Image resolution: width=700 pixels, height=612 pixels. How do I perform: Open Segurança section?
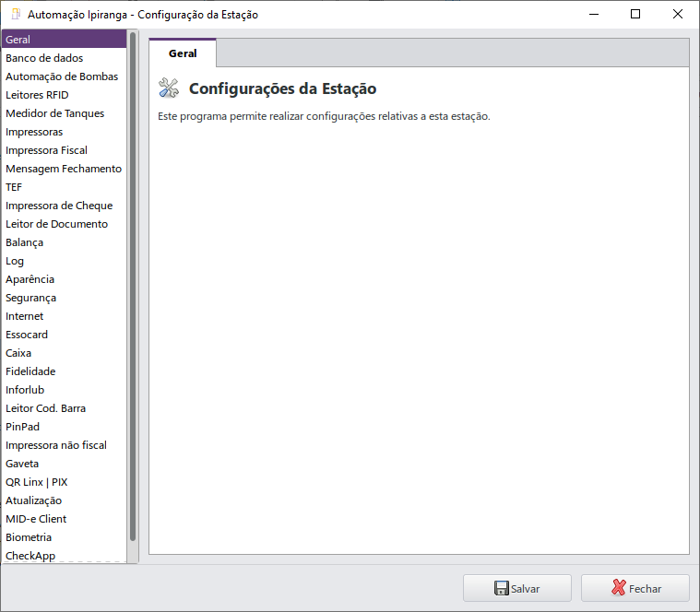coord(65,298)
